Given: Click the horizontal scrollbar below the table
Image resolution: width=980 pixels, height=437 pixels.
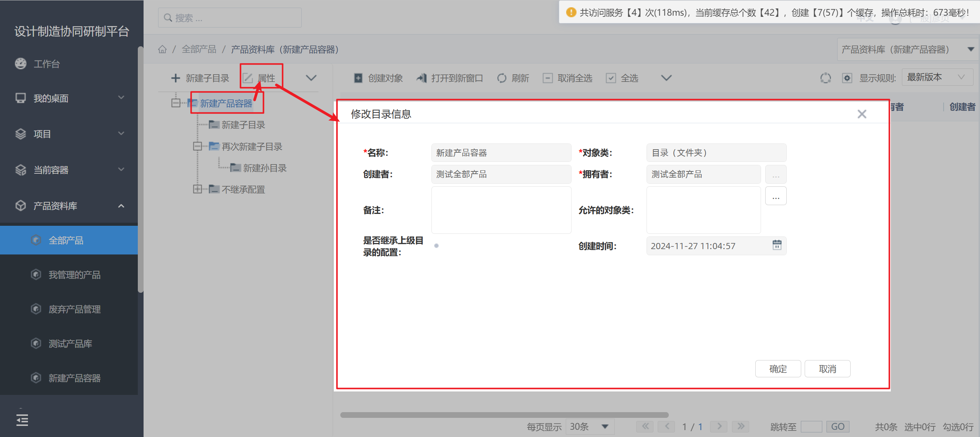Looking at the screenshot, I should coord(504,415).
